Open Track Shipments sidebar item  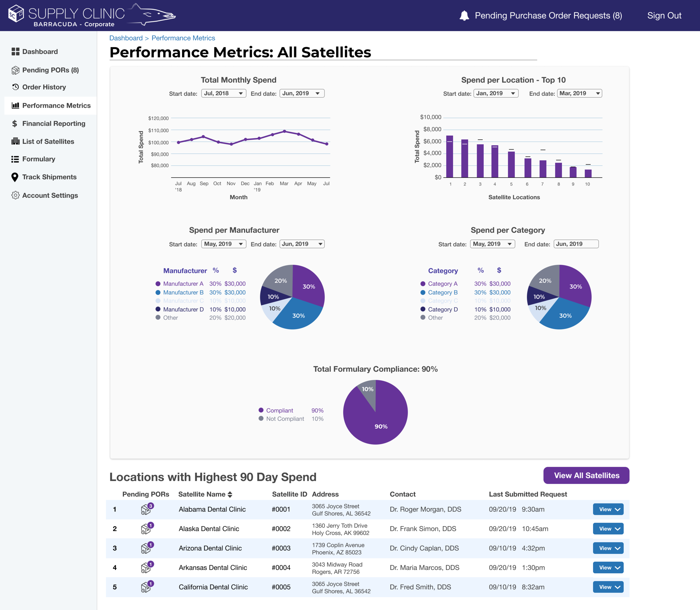pos(44,177)
